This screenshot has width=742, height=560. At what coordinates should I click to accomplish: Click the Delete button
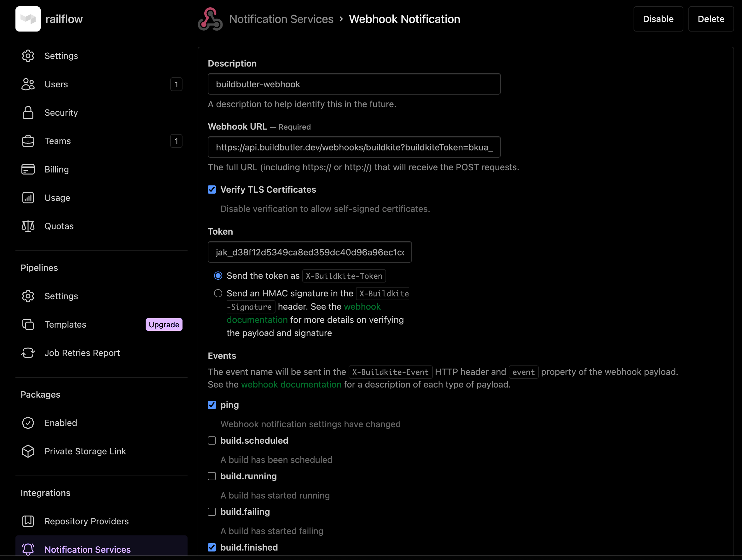coord(710,19)
